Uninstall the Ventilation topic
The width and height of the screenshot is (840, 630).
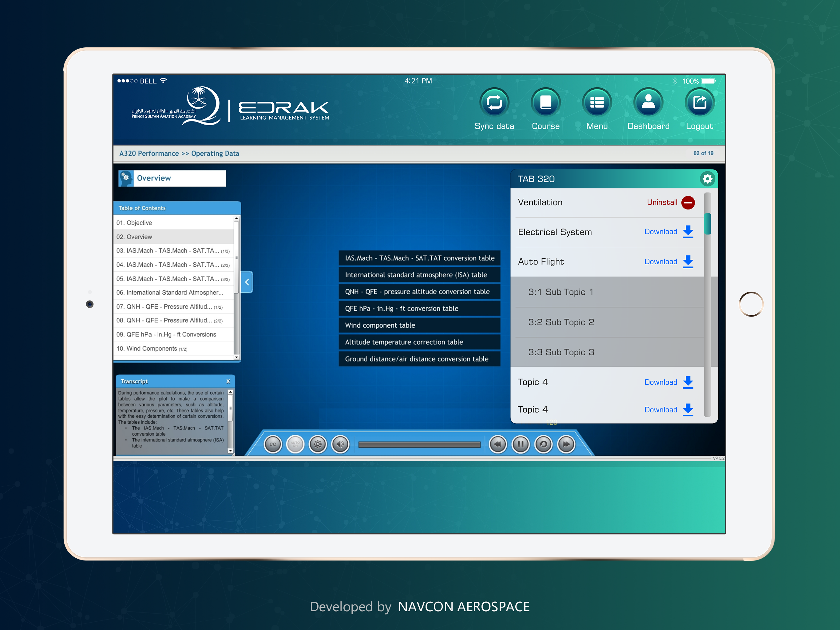pyautogui.click(x=688, y=202)
